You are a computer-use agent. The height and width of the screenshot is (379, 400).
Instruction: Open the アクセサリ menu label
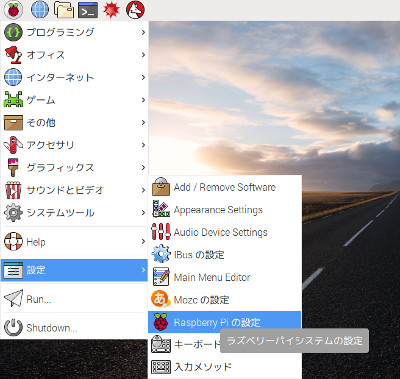[x=50, y=145]
